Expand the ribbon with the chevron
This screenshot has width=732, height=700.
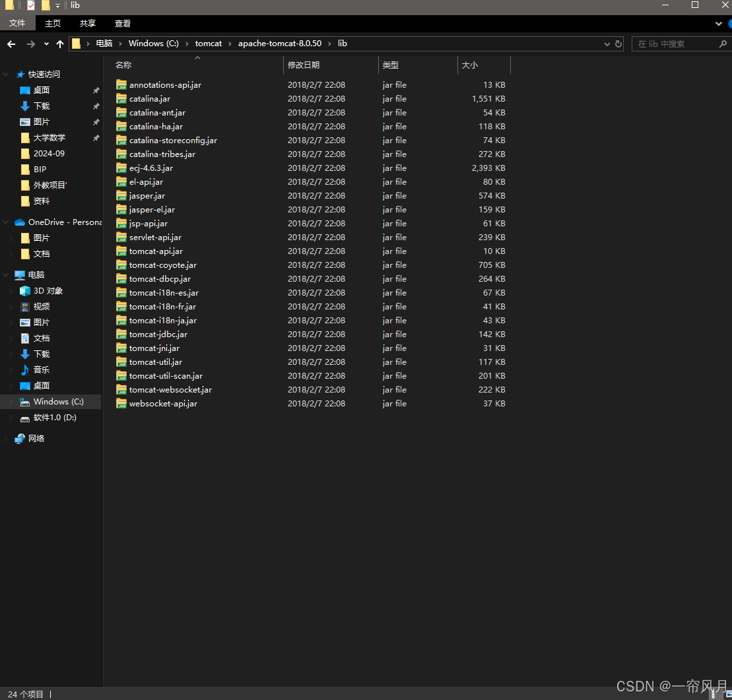pyautogui.click(x=718, y=24)
